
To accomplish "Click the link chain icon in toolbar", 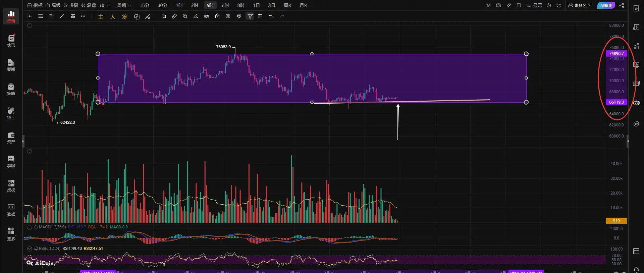I will [x=239, y=16].
